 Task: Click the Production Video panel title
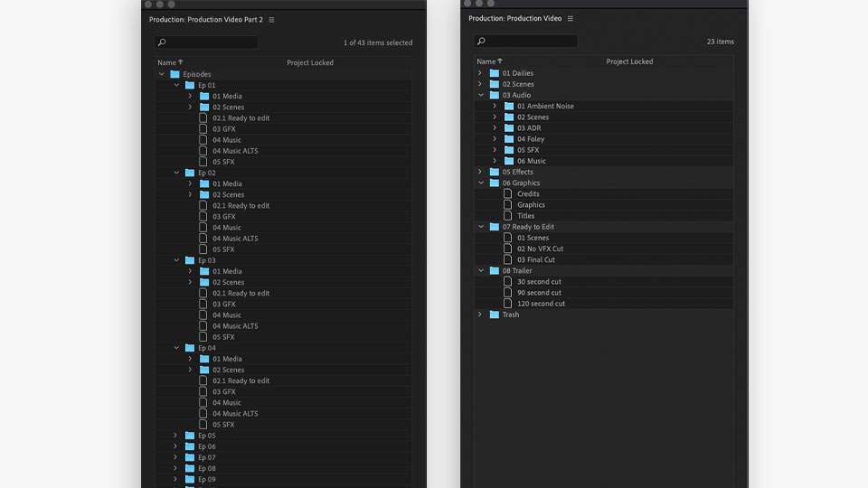(514, 18)
